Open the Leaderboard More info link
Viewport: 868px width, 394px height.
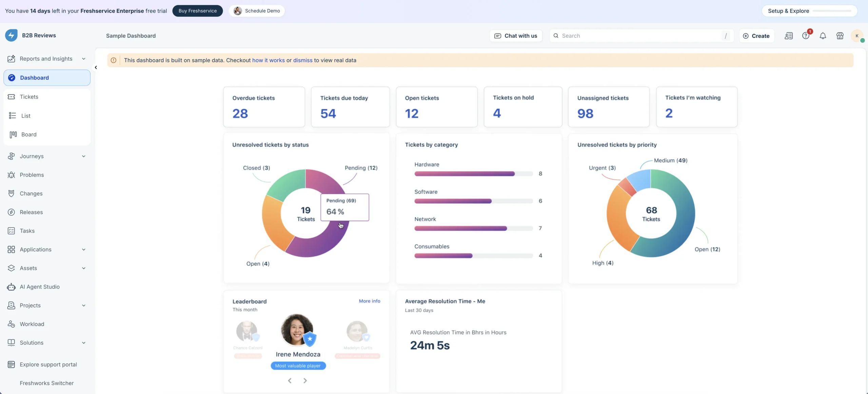pyautogui.click(x=370, y=301)
